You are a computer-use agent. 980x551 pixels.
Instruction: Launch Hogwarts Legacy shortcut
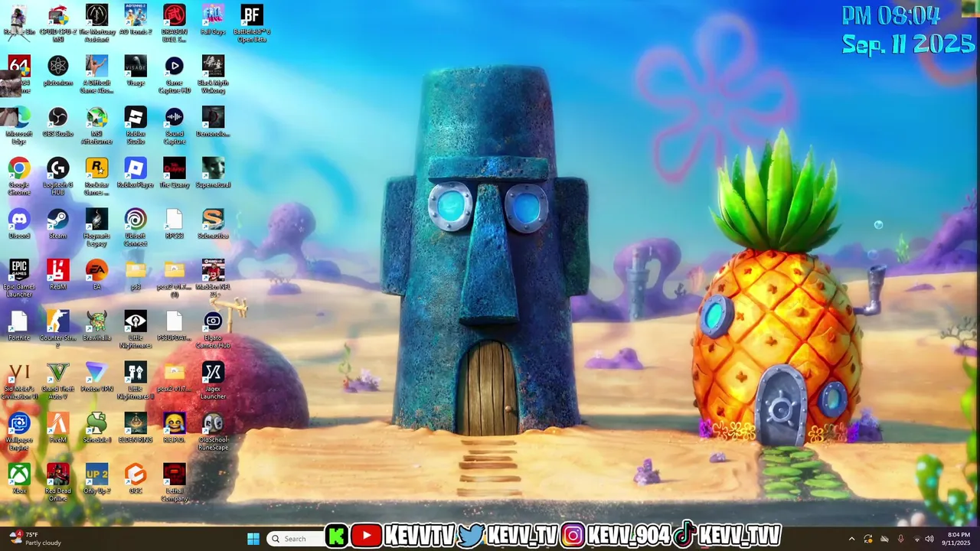(x=97, y=227)
